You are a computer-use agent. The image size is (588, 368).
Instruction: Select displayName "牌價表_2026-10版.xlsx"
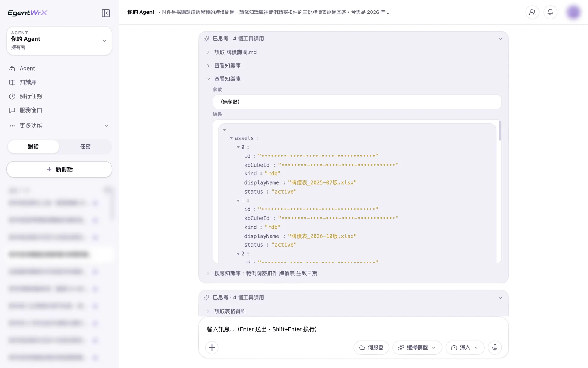[x=322, y=236]
